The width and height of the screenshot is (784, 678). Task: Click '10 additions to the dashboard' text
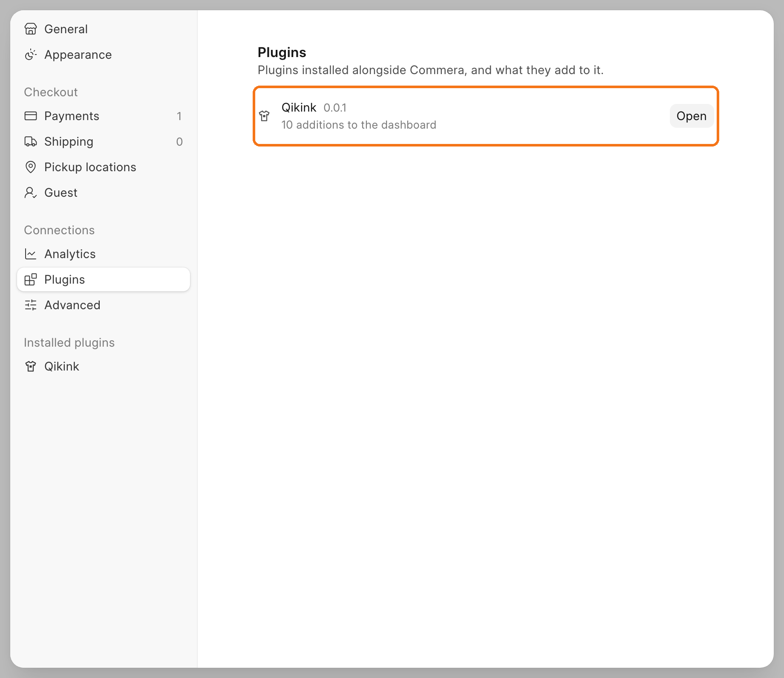(x=359, y=125)
